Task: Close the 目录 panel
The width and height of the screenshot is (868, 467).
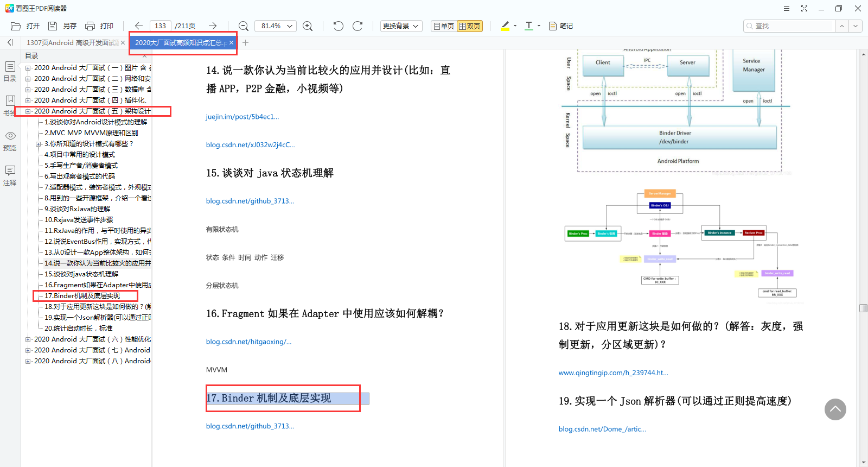Action: pos(144,56)
